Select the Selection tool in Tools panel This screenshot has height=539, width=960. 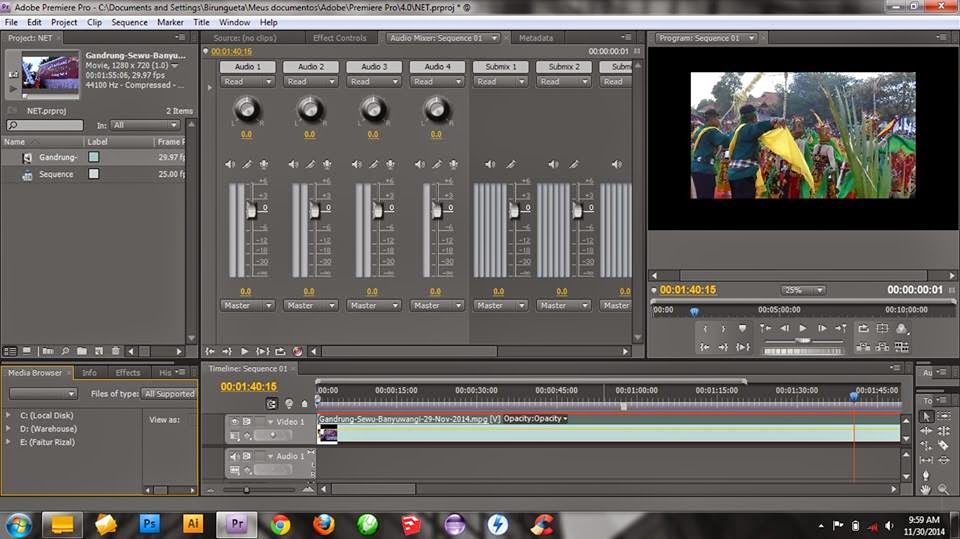pyautogui.click(x=926, y=417)
